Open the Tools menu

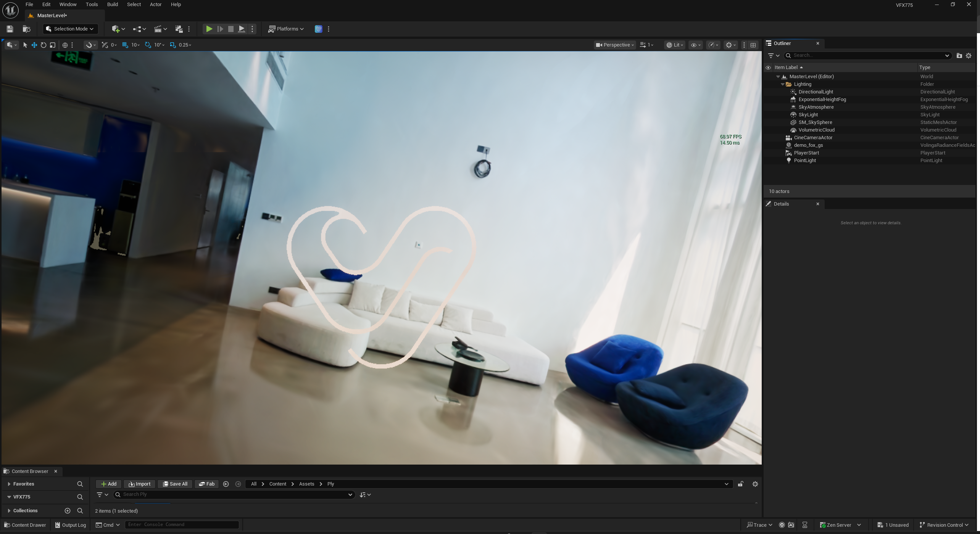tap(92, 5)
